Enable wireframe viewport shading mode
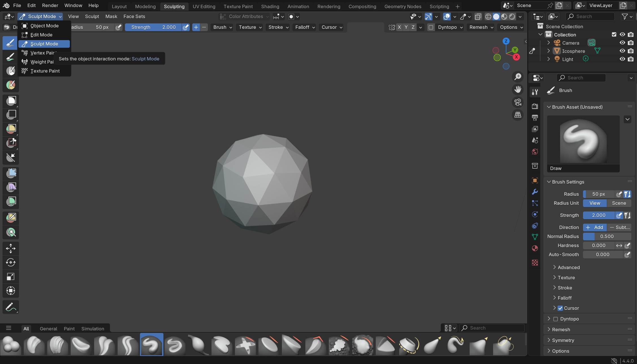637x364 pixels. tap(488, 17)
